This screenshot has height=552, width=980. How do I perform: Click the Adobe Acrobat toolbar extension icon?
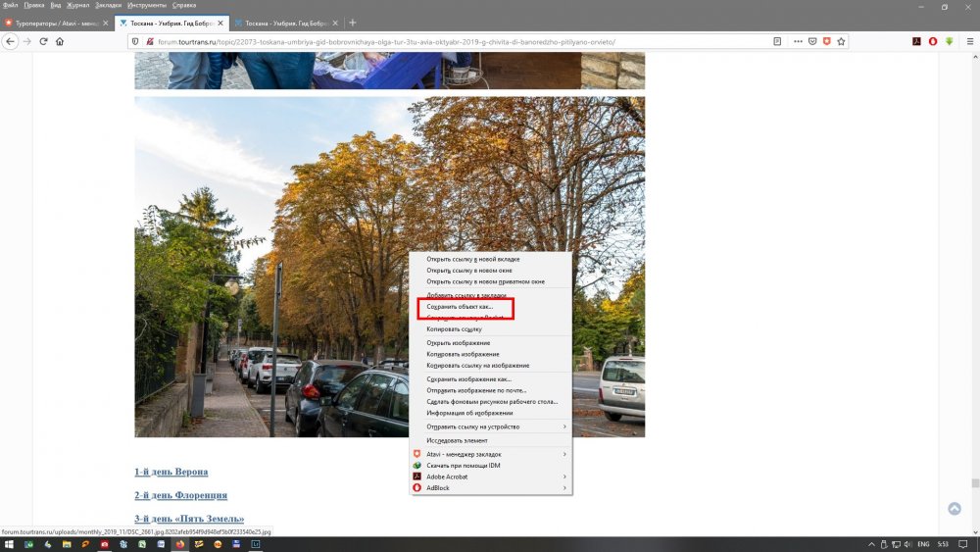(x=916, y=41)
